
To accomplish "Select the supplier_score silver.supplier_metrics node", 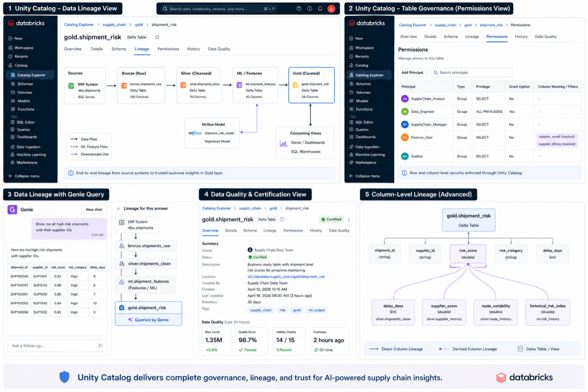I will [444, 312].
